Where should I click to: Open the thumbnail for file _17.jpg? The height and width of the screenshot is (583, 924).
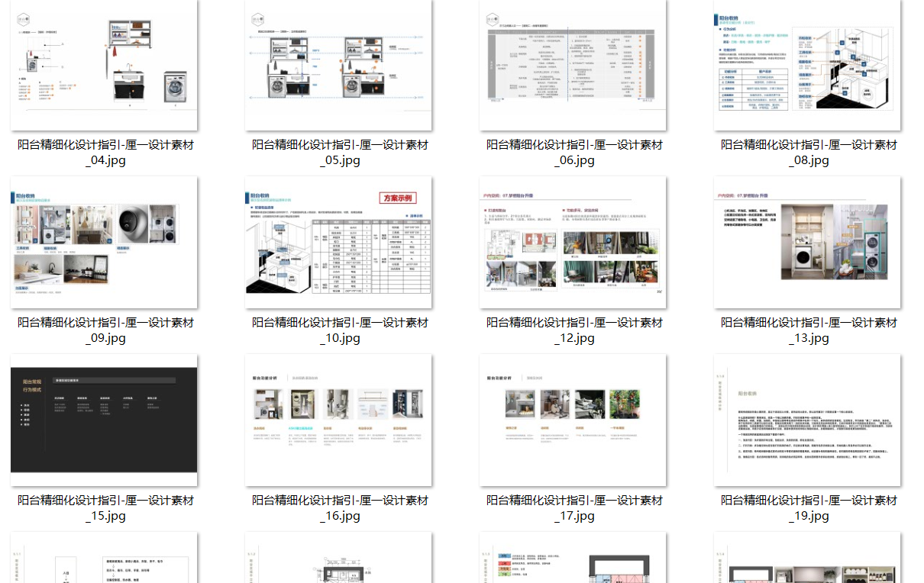click(x=572, y=420)
